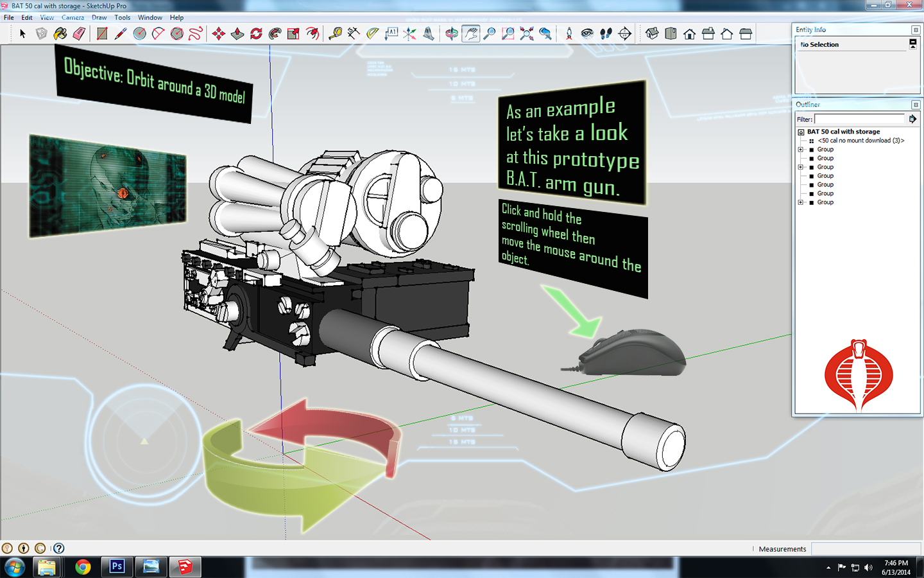Click inside the Measurements field
Image resolution: width=924 pixels, height=578 pixels.
[x=866, y=548]
